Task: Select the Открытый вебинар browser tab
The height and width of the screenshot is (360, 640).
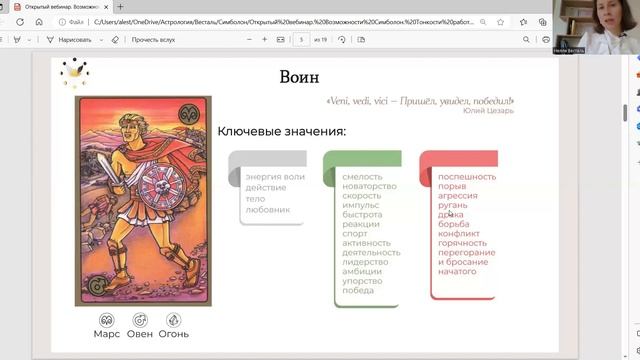Action: point(61,7)
